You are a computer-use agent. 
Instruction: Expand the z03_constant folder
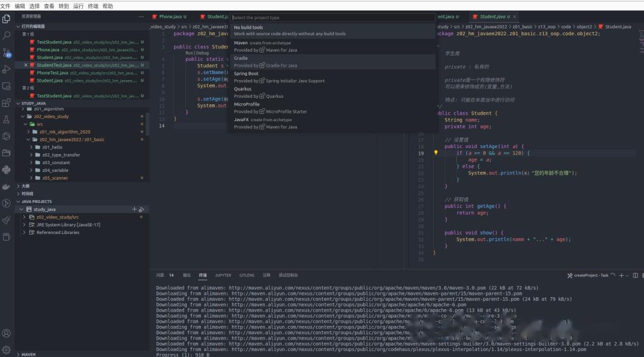[x=31, y=162]
